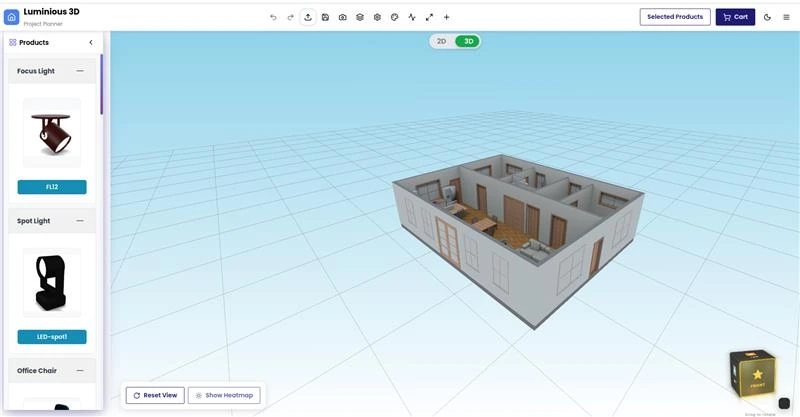This screenshot has width=800, height=417.
Task: Save the project with floppy disk icon
Action: (x=326, y=17)
